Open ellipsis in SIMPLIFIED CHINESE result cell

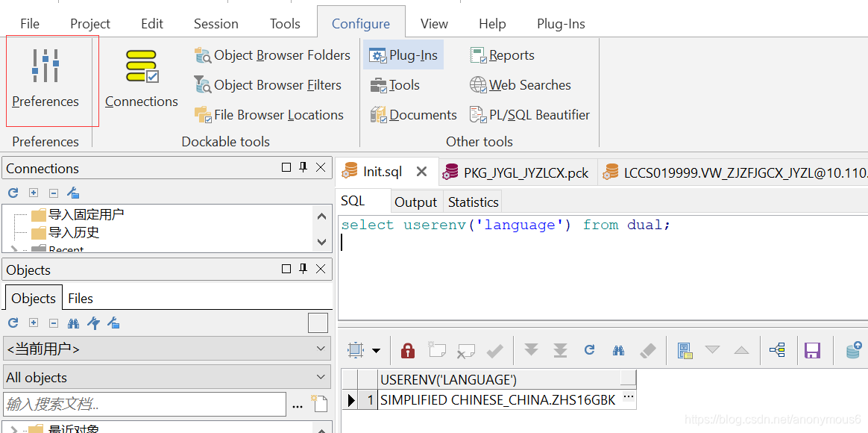pyautogui.click(x=629, y=397)
